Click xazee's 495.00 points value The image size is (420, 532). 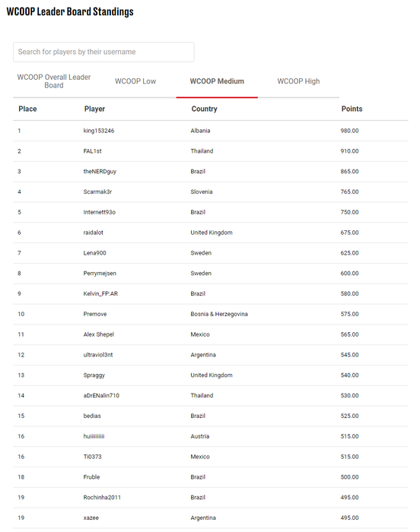[x=349, y=518]
